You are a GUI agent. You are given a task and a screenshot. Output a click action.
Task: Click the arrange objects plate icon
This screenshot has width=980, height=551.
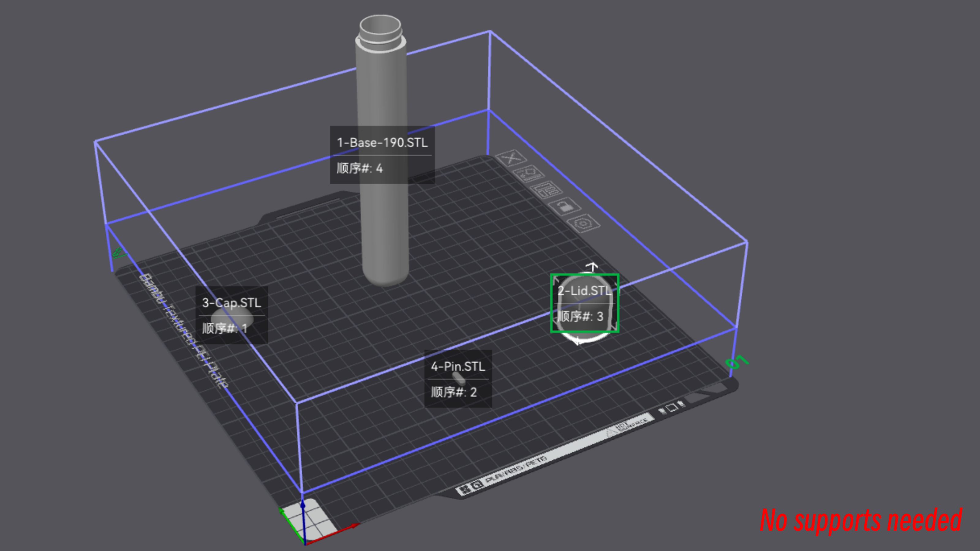(x=546, y=189)
